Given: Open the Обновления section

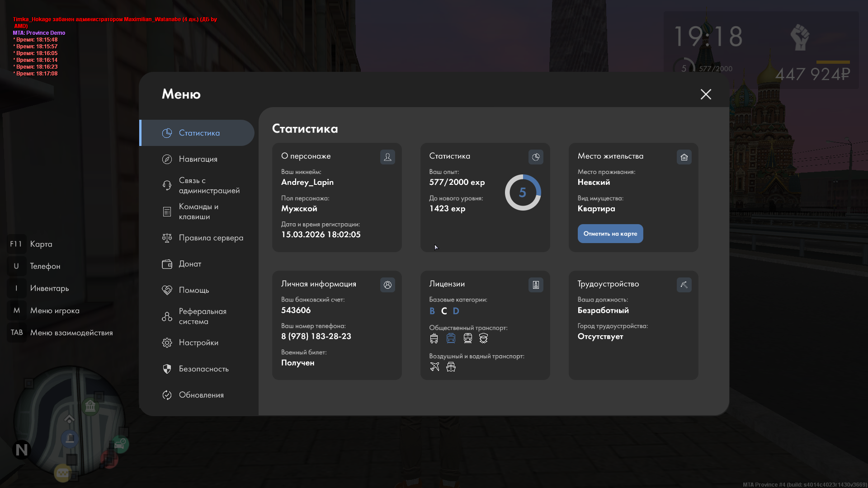Looking at the screenshot, I should 201,395.
